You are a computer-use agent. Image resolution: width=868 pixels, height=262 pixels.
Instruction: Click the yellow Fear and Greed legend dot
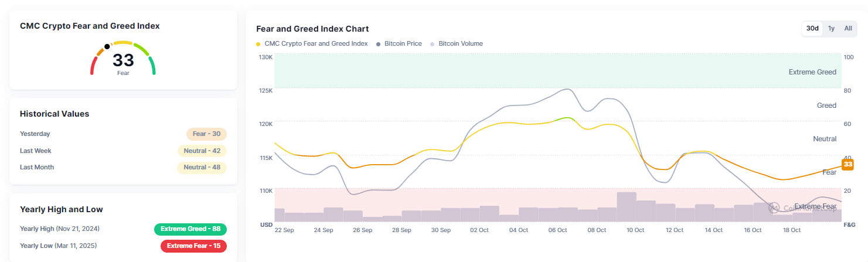coord(259,44)
